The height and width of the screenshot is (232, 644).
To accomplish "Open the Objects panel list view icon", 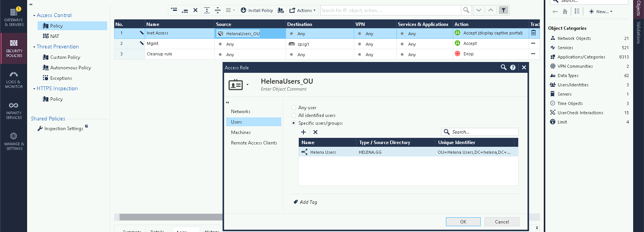I will (x=577, y=12).
